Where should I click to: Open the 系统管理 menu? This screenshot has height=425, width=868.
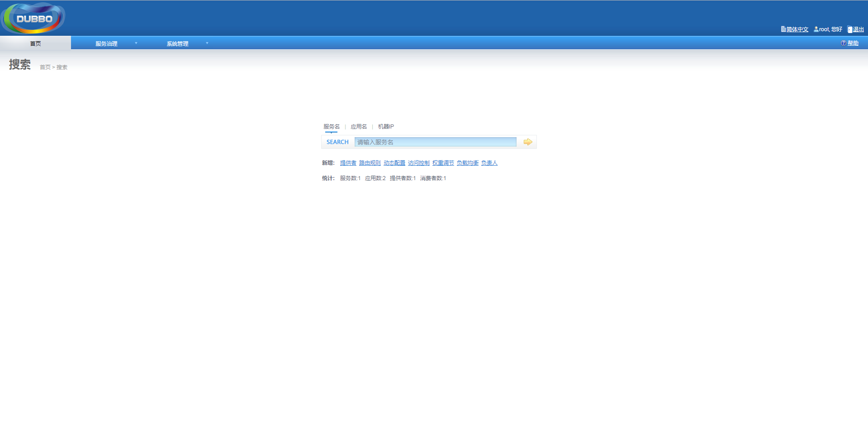point(177,43)
